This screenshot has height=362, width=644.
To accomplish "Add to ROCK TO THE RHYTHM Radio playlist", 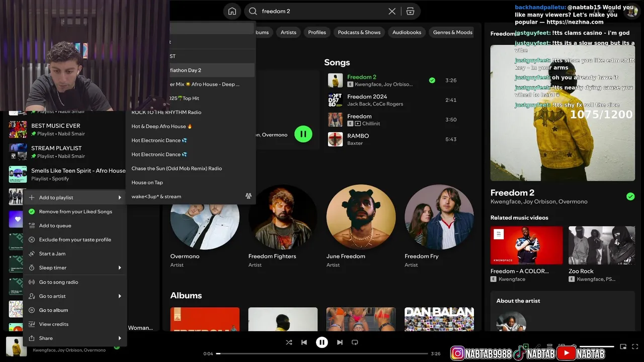I will coord(191,112).
